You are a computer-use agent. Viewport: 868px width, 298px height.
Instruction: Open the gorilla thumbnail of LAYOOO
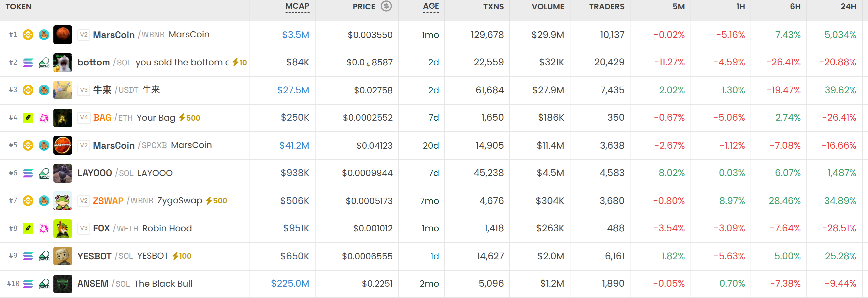[x=63, y=173]
